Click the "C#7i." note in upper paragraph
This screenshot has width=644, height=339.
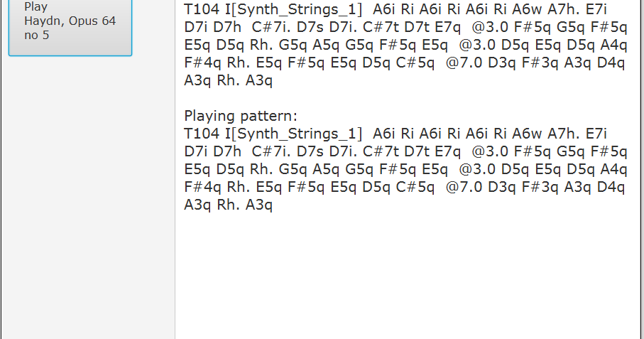[x=272, y=28]
